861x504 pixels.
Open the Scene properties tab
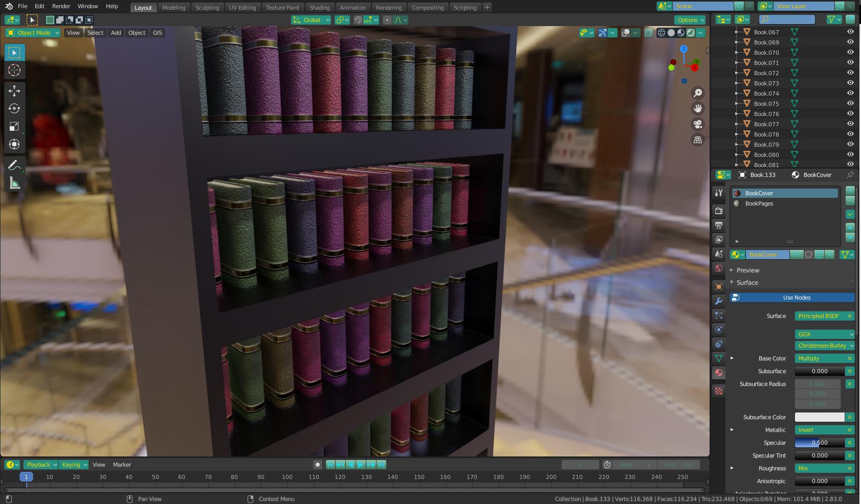719,254
